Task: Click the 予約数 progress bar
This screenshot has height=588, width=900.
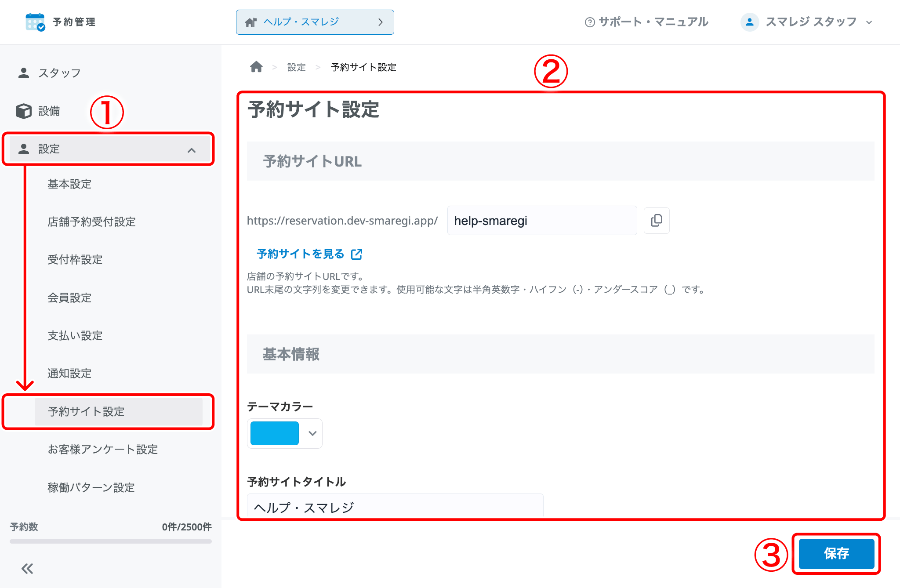Action: tap(111, 541)
